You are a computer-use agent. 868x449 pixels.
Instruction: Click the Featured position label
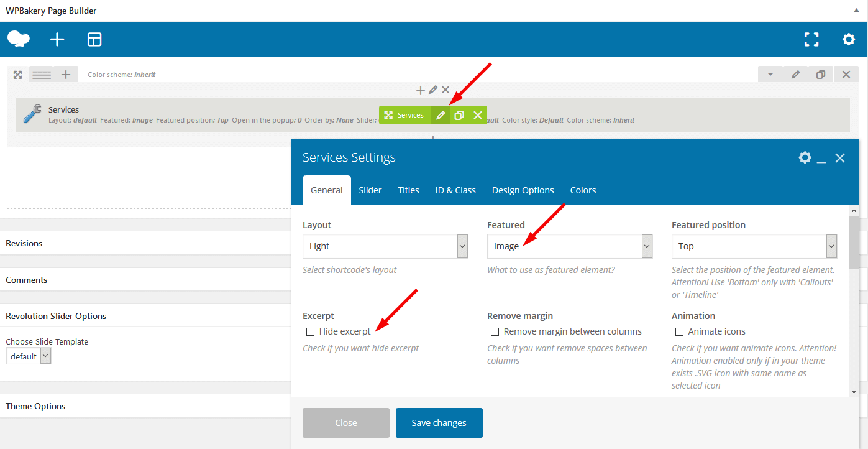click(708, 225)
